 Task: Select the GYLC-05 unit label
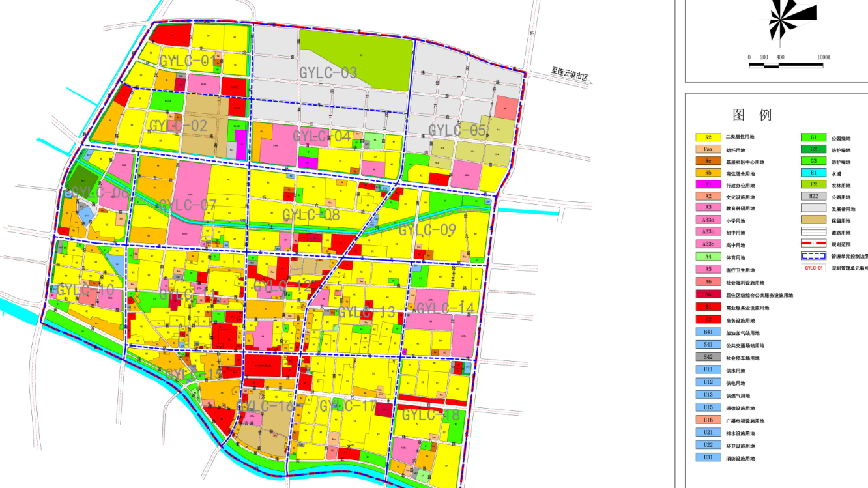click(x=457, y=130)
